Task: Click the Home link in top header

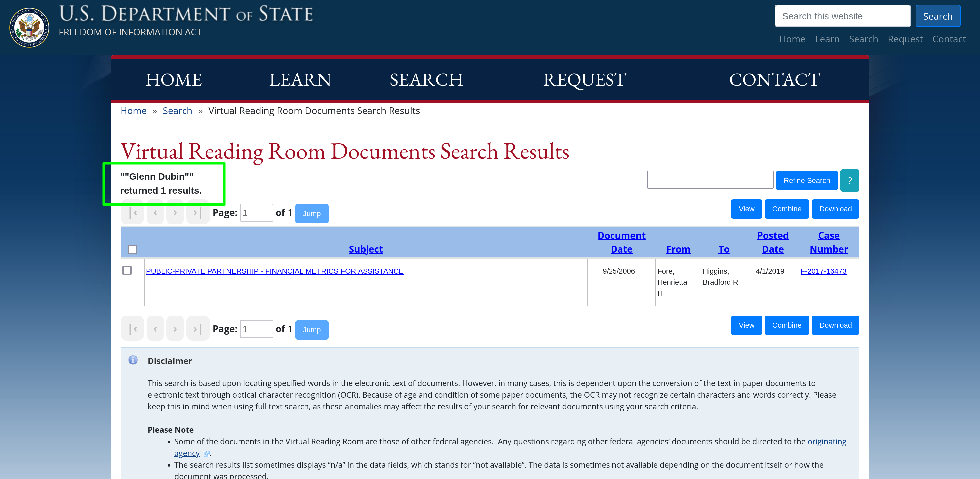Action: (792, 39)
